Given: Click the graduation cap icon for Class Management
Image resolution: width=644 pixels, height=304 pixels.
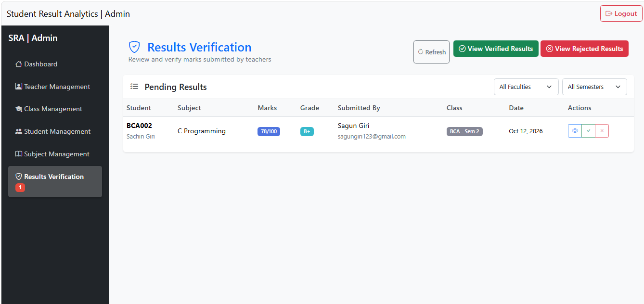Looking at the screenshot, I should tap(19, 109).
